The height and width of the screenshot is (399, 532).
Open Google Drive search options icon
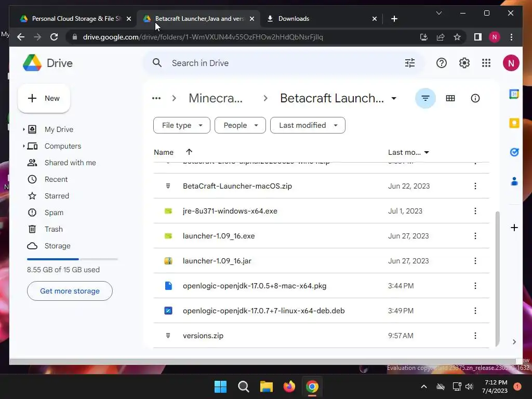tap(410, 63)
